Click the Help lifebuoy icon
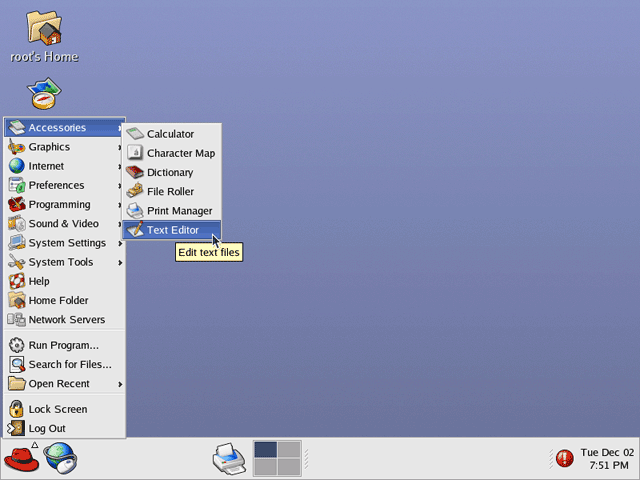This screenshot has height=480, width=640. point(17,281)
